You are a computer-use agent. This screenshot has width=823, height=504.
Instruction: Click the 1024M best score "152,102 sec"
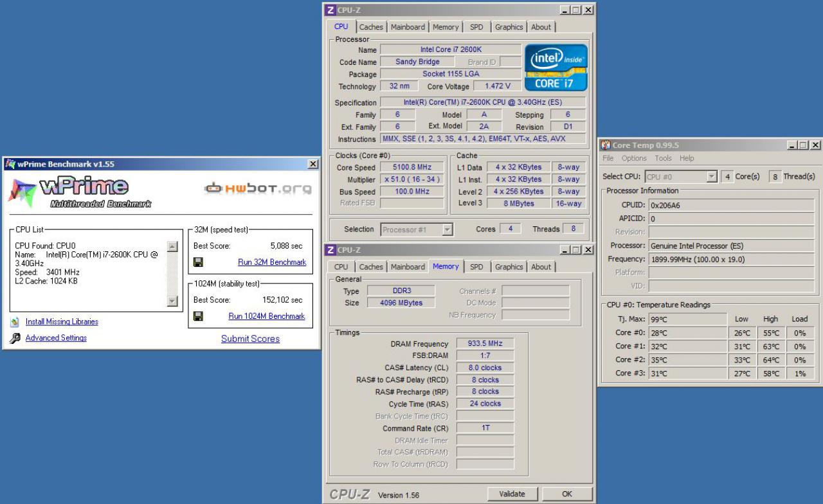click(x=282, y=300)
